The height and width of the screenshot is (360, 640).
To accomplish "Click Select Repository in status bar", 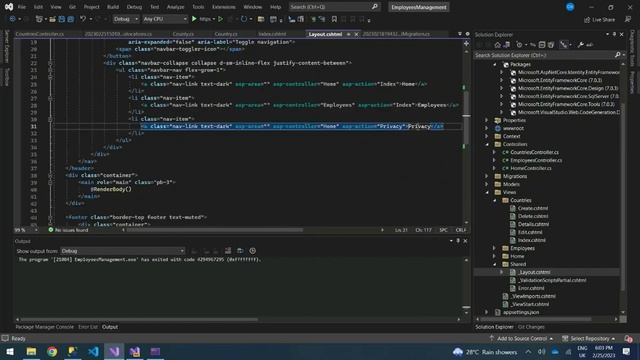I will (x=589, y=338).
